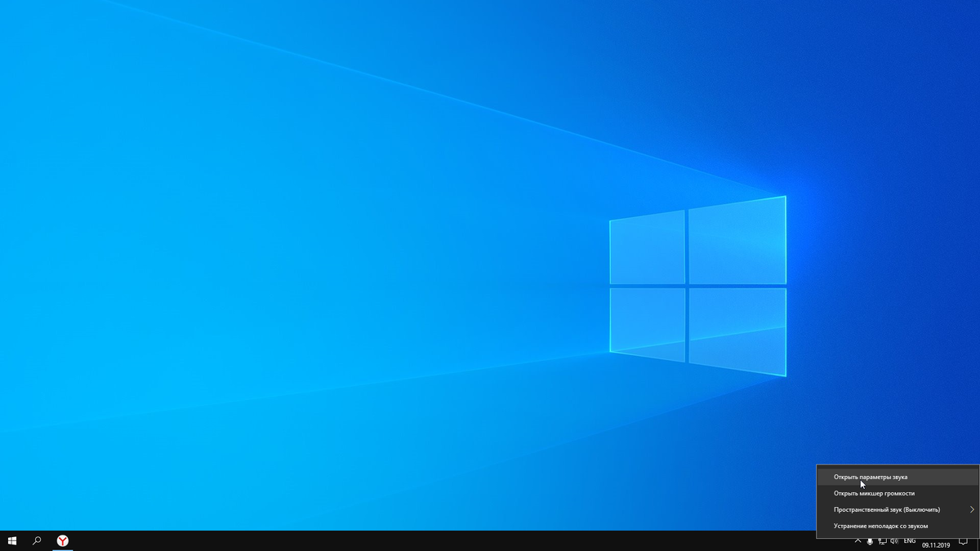Select "Устранение неполадок со звуком" entry
The height and width of the screenshot is (551, 980).
(897, 526)
